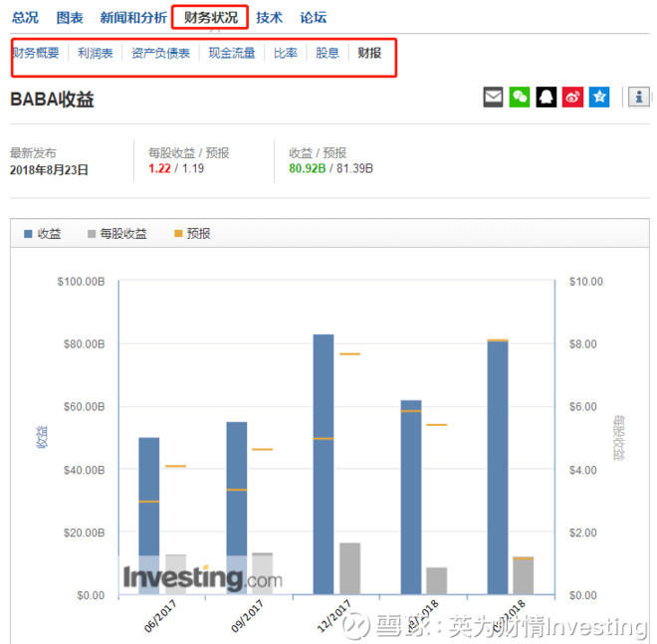This screenshot has width=657, height=644.
Task: Share to QQ penguin icon
Action: tap(547, 97)
